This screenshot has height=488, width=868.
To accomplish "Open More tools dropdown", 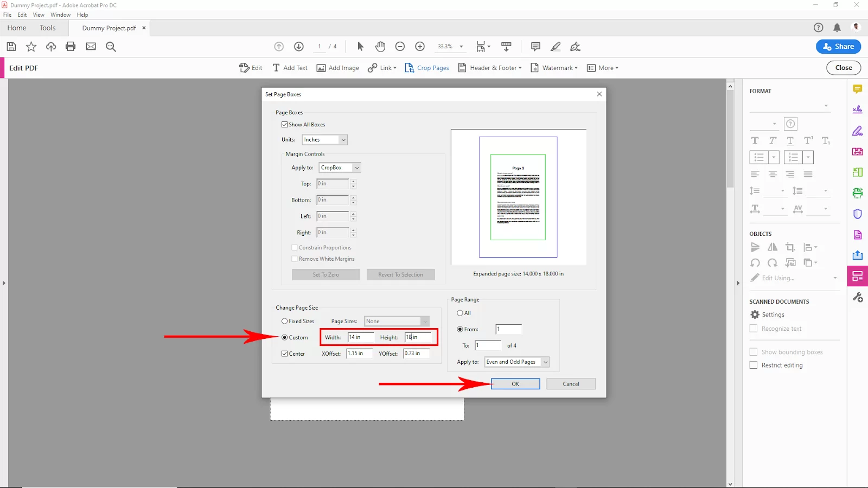I will coord(603,68).
